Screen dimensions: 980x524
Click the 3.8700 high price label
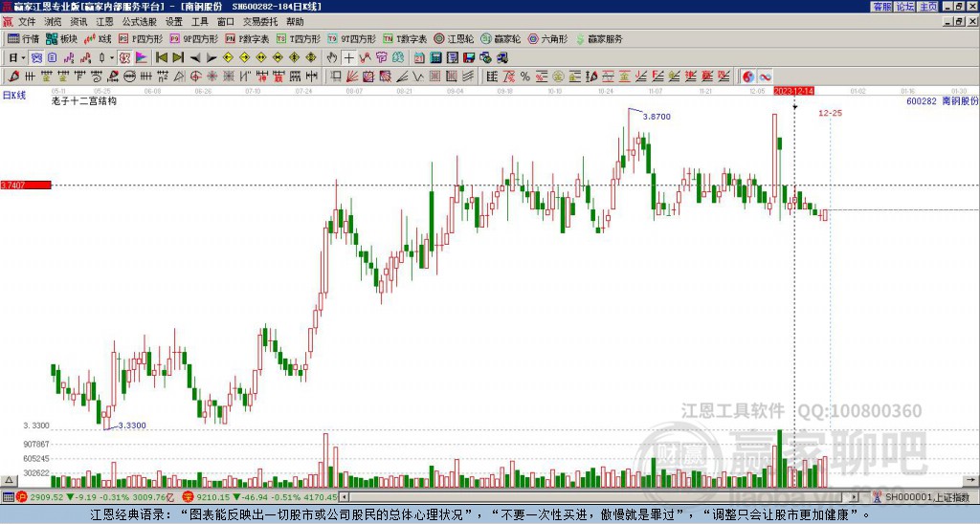click(657, 117)
